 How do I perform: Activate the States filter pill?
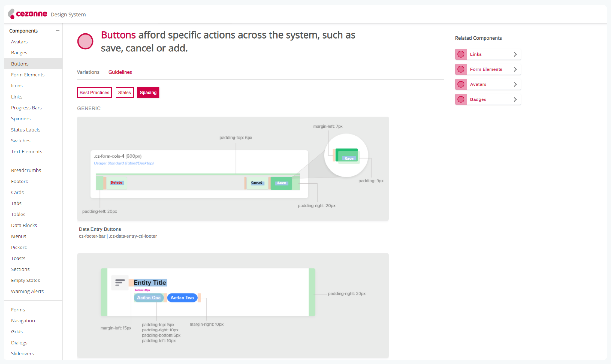125,92
